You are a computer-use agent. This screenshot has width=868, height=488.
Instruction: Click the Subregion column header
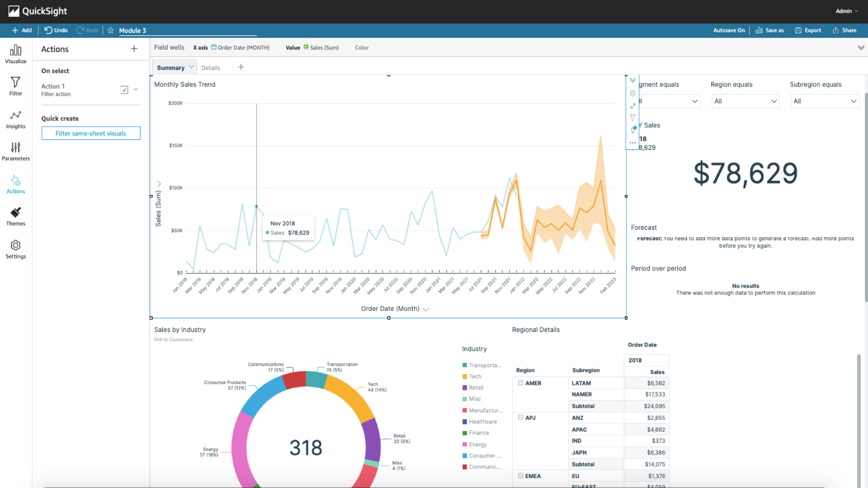pos(586,371)
